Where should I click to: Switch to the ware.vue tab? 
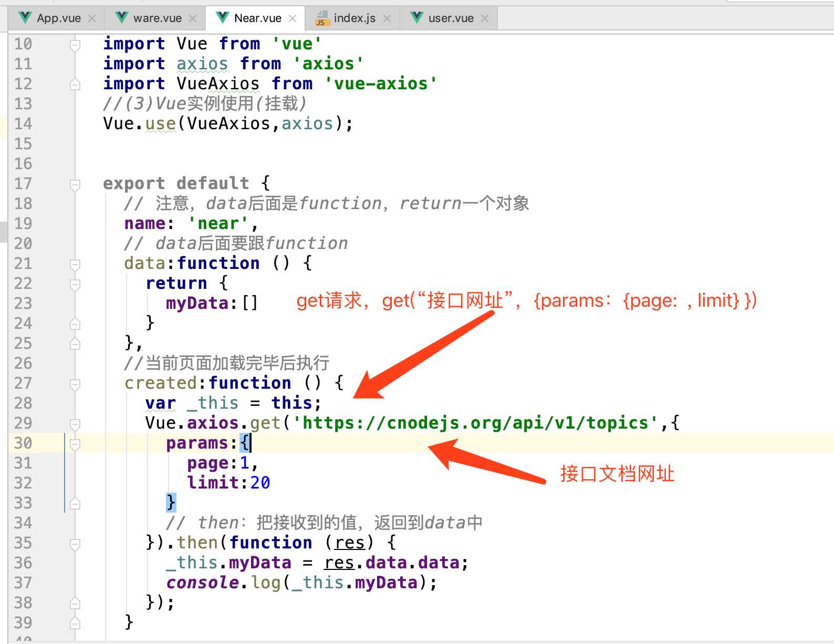click(155, 18)
